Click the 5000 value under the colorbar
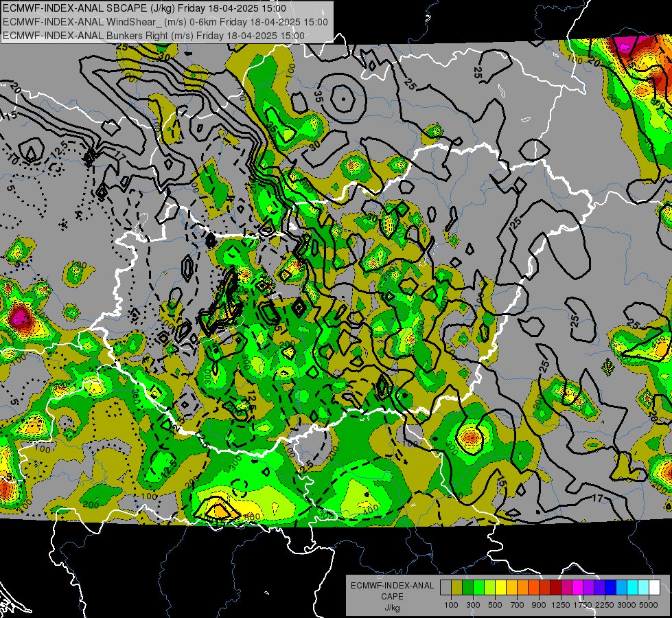This screenshot has height=618, width=672. click(649, 605)
